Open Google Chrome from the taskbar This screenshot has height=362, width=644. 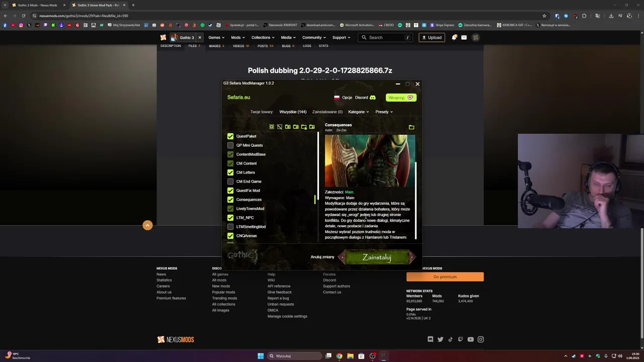(x=339, y=356)
